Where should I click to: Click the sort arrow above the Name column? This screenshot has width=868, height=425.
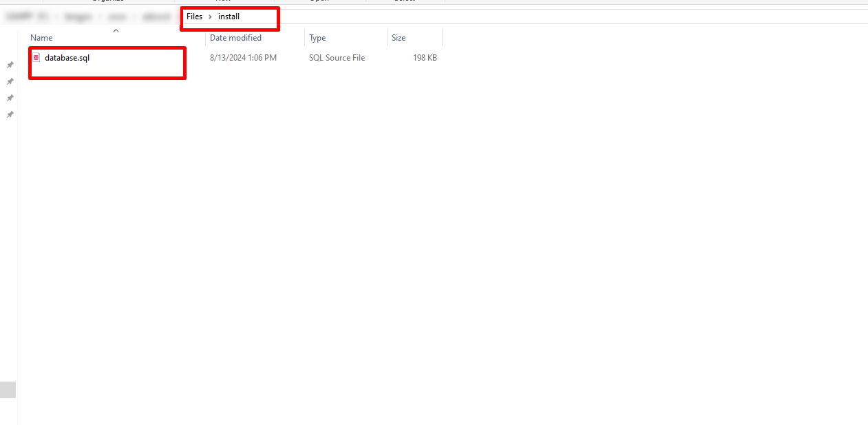116,30
